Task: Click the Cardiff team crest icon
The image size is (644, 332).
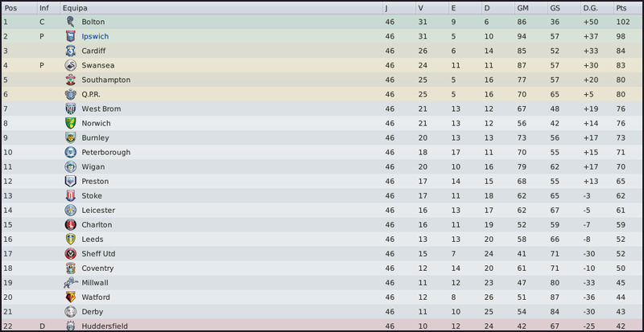Action: click(x=70, y=51)
